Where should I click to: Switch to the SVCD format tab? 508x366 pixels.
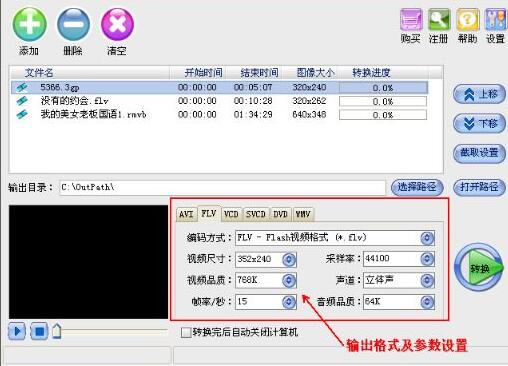pyautogui.click(x=256, y=214)
